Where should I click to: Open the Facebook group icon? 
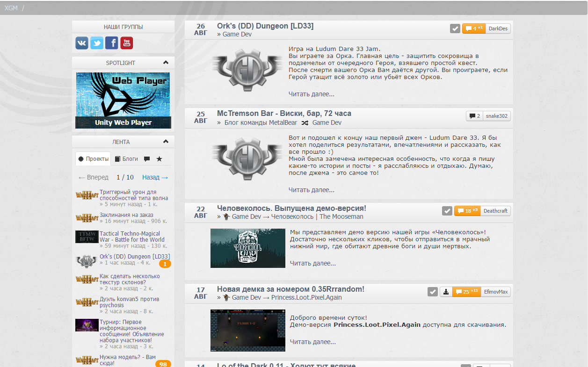(112, 43)
